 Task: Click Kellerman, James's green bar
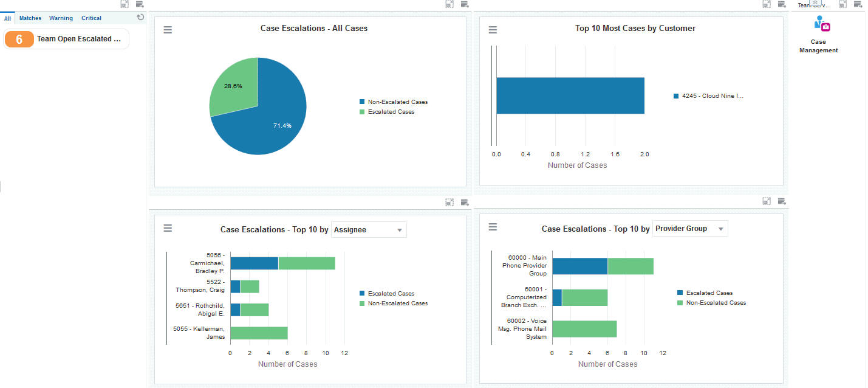(x=259, y=333)
